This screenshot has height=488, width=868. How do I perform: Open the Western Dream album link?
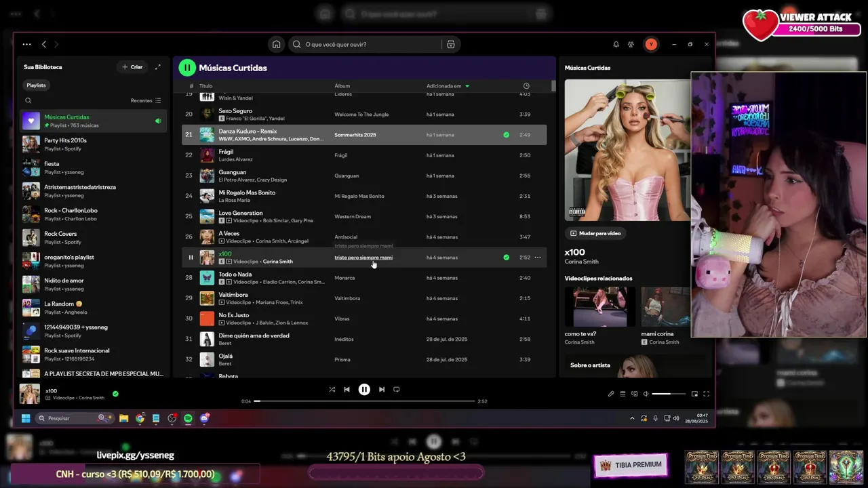coord(353,217)
